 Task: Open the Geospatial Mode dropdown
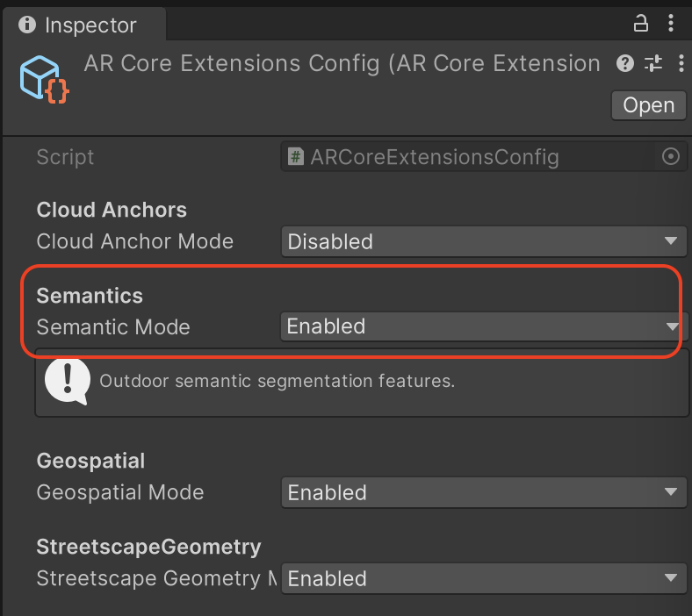pos(483,492)
